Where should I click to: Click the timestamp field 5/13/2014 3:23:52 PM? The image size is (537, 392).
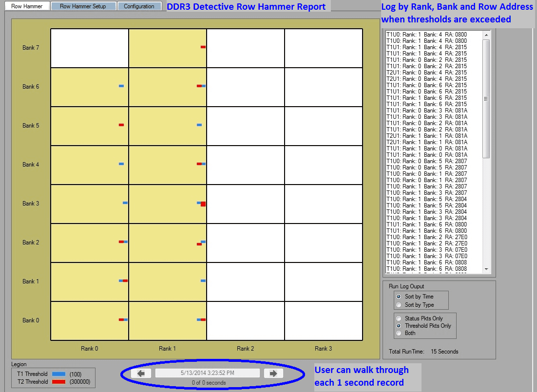pyautogui.click(x=208, y=373)
